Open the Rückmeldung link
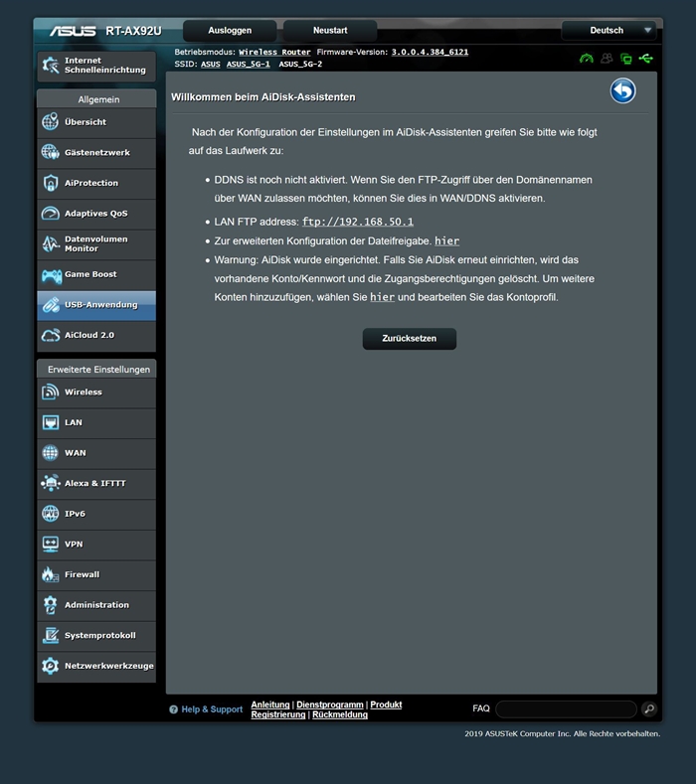The image size is (696, 784). pyautogui.click(x=340, y=714)
